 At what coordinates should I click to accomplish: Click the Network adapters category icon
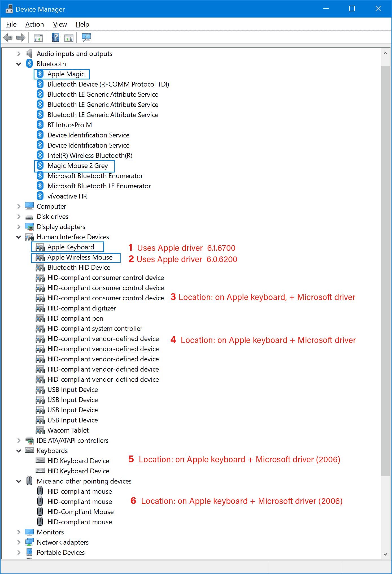[29, 542]
